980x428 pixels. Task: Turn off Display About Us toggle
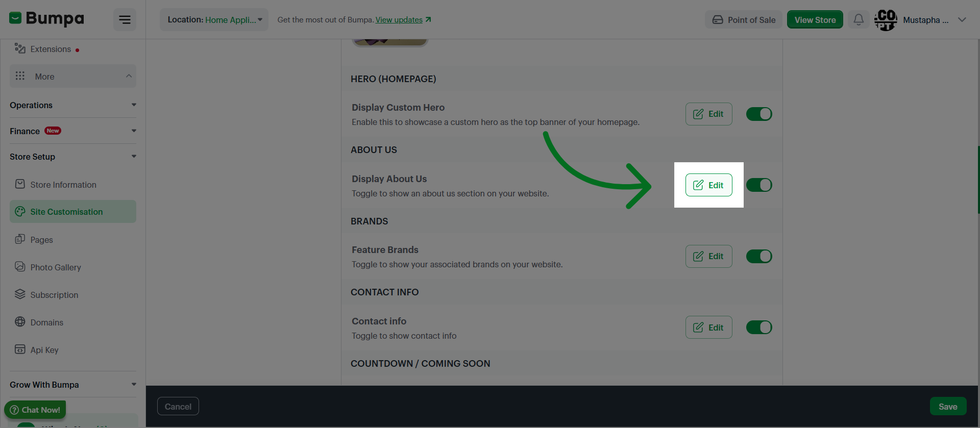coord(759,185)
